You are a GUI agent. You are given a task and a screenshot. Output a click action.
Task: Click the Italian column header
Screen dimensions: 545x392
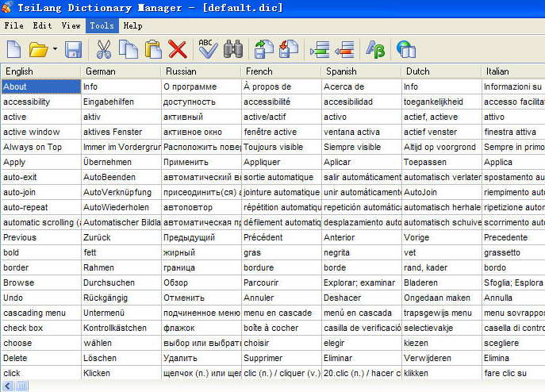[513, 71]
